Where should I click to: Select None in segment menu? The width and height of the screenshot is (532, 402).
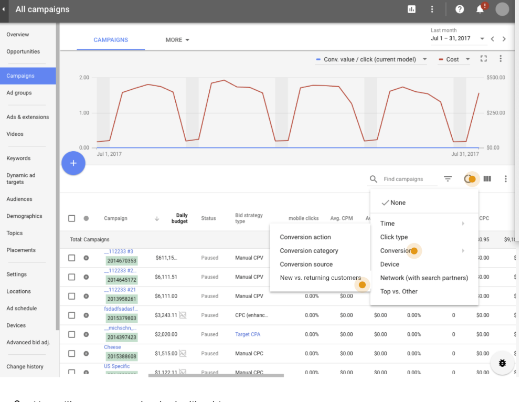tap(424, 203)
